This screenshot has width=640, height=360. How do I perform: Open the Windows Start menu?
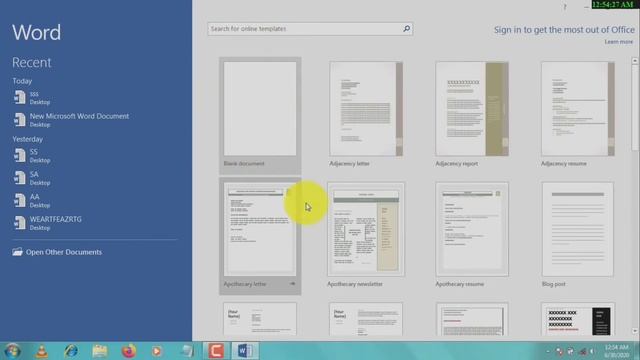12,351
